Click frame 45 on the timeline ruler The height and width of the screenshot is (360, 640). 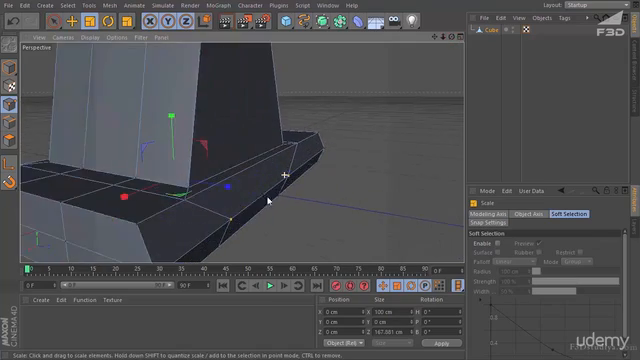226,269
